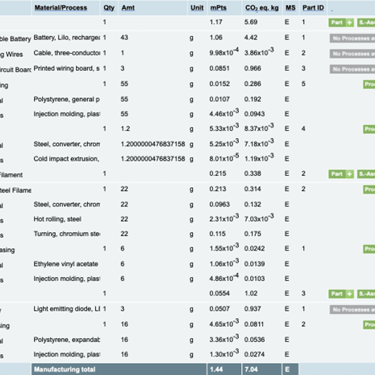Click No Processes button for the Wires row
Viewport: 375px width, 375px height.
tap(352, 53)
